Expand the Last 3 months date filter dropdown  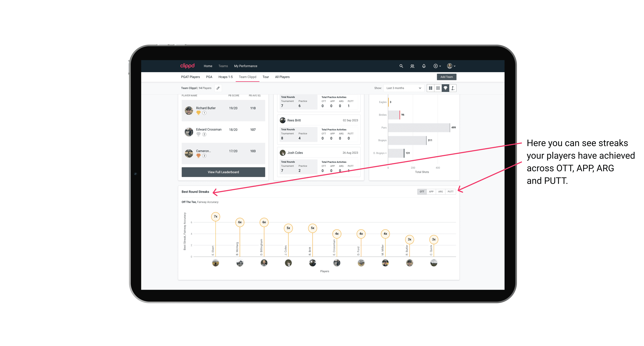click(x=403, y=88)
